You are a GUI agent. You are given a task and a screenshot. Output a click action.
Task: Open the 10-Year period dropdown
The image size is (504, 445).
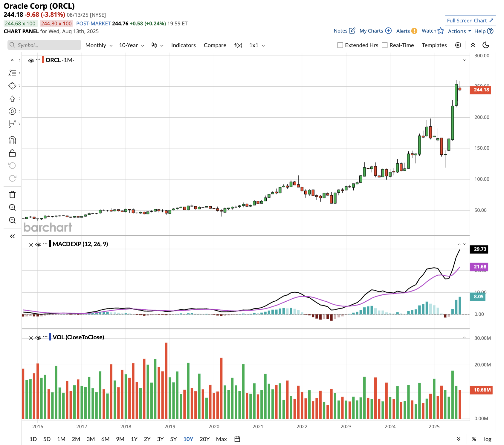(x=132, y=45)
